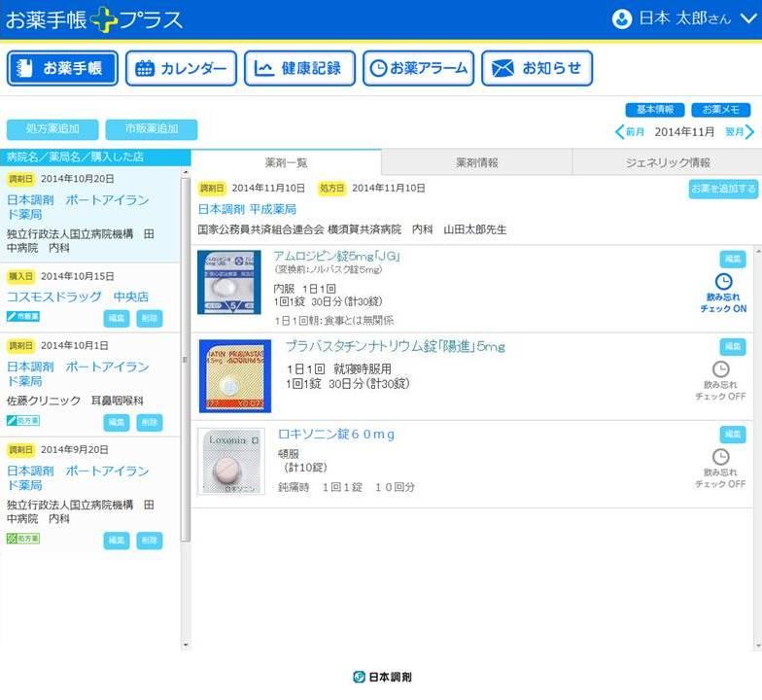Screen dimensions: 762x700
Task: Click the 調剤日 2014年11月10日 date text
Action: click(268, 189)
